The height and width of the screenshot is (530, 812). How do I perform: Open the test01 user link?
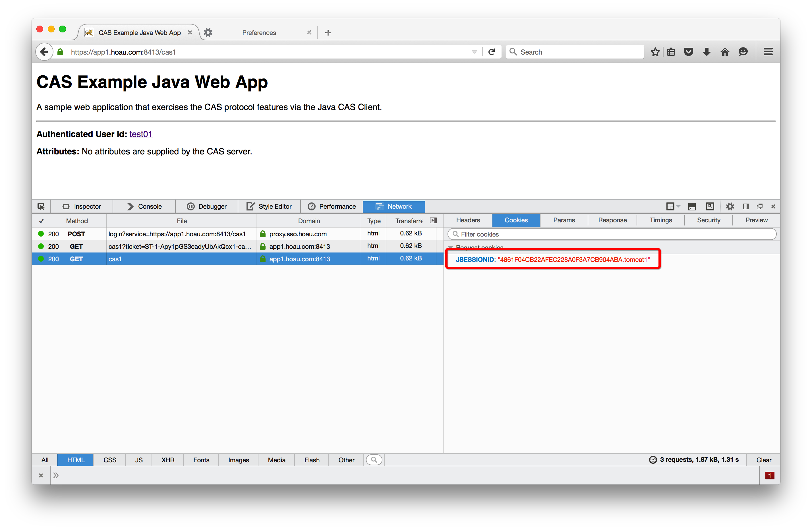(x=140, y=134)
